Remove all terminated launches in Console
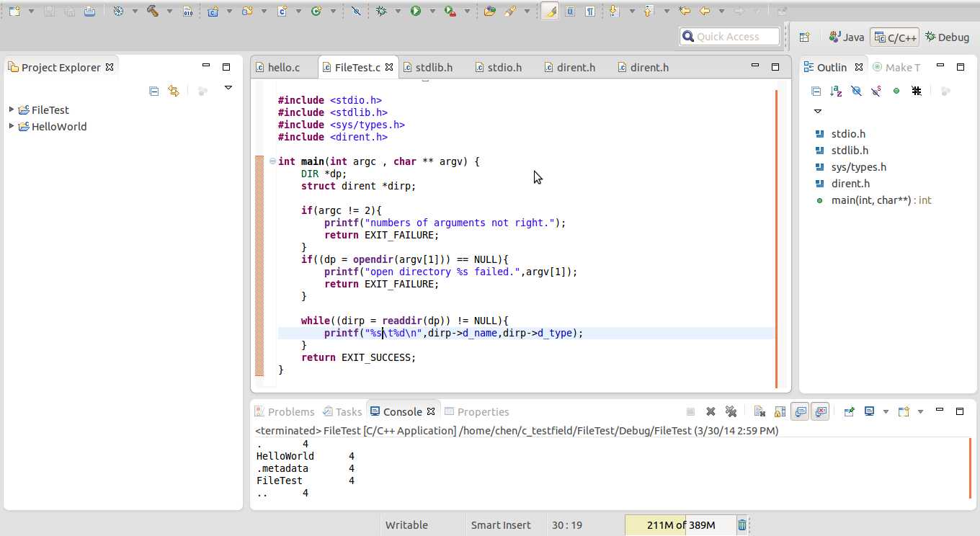The image size is (980, 536). coord(731,411)
